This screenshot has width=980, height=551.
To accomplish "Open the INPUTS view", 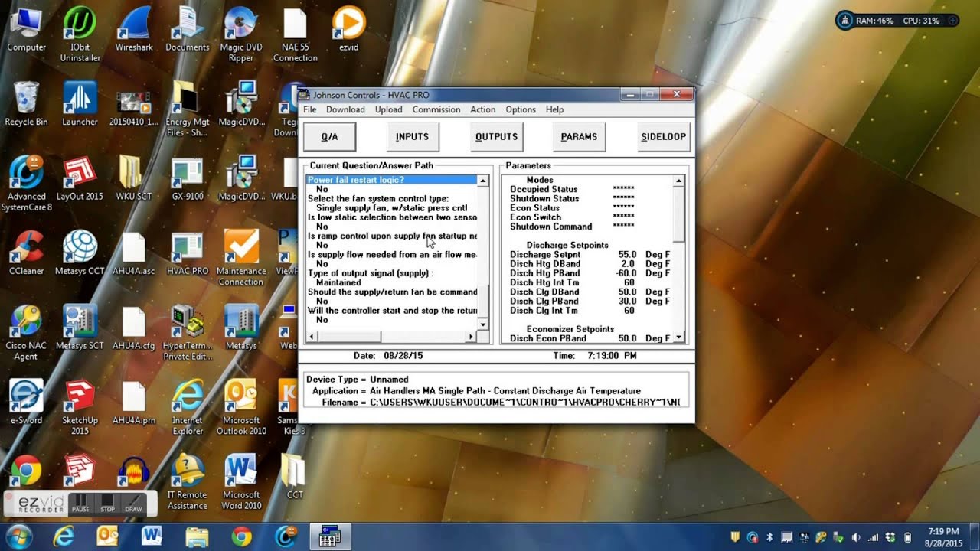I will coord(412,137).
